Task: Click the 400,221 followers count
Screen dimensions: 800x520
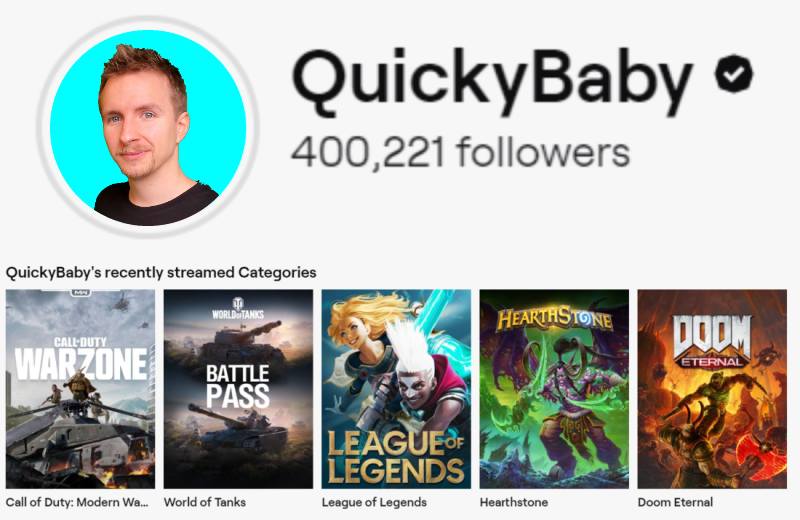Action: pos(461,152)
